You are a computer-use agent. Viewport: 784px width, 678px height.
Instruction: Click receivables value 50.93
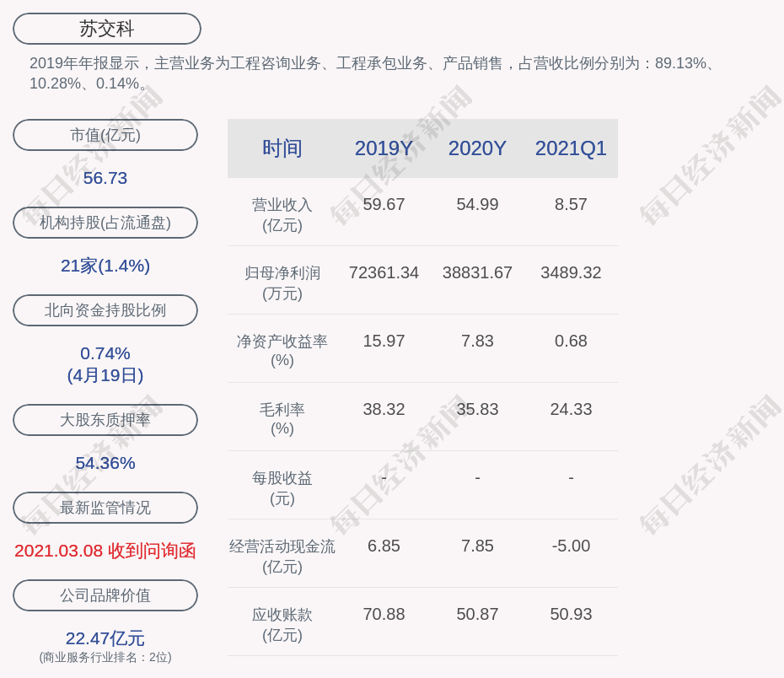point(571,614)
